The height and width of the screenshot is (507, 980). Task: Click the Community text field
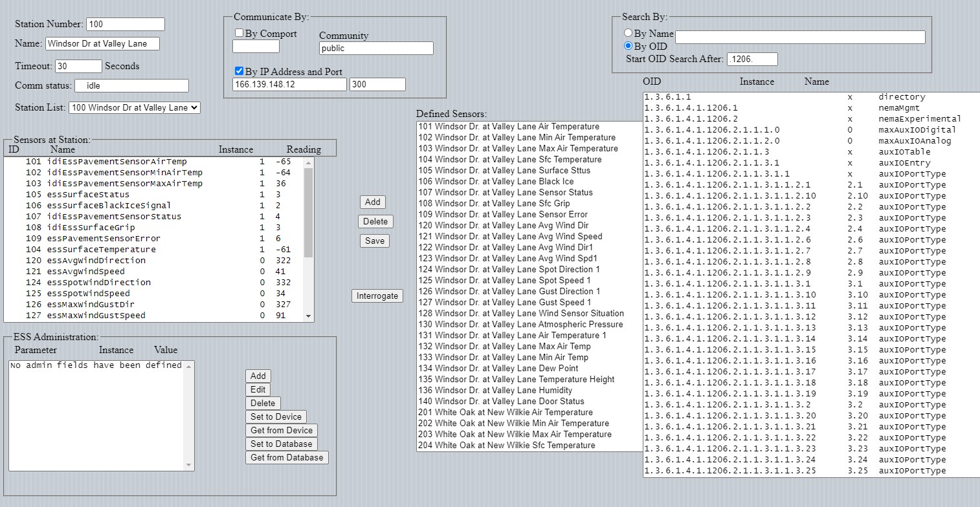point(376,48)
